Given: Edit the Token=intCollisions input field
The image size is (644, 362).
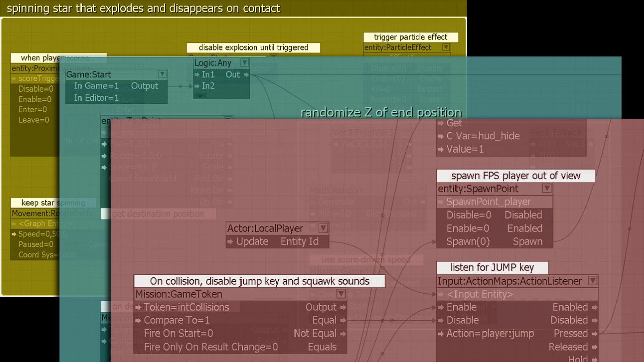Looking at the screenshot, I should tap(186, 307).
